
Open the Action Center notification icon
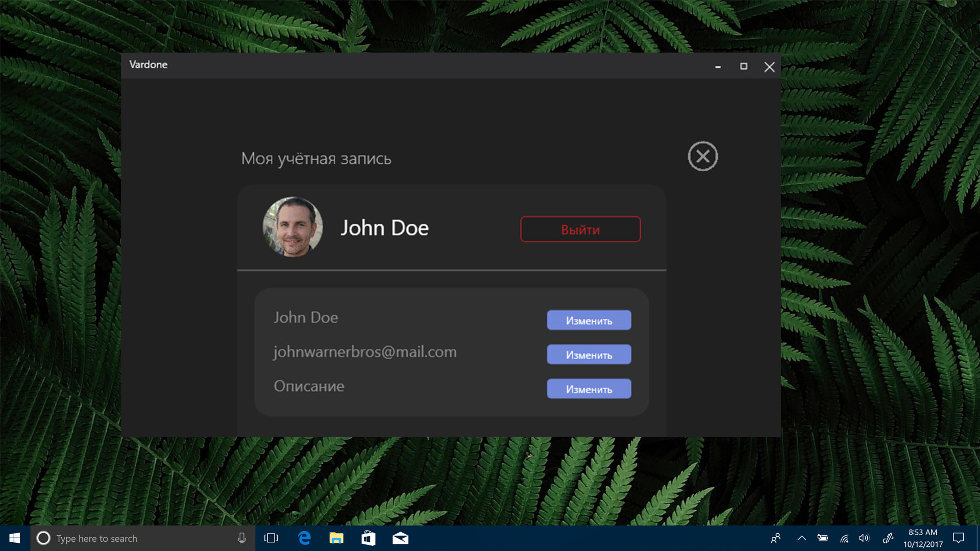pos(959,538)
